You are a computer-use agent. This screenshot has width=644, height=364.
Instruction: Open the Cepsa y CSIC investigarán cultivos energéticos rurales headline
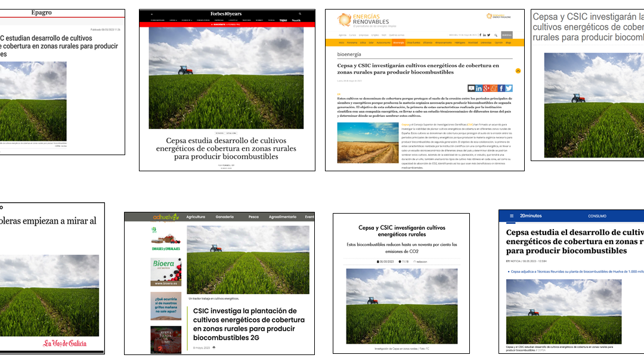[x=402, y=231]
